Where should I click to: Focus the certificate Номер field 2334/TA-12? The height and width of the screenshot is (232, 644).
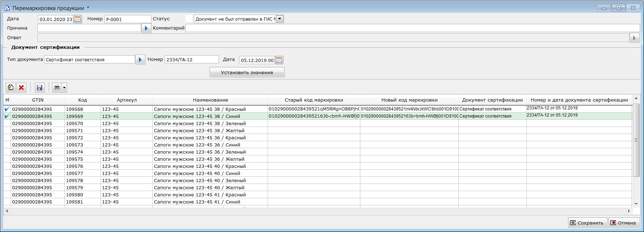tap(192, 60)
